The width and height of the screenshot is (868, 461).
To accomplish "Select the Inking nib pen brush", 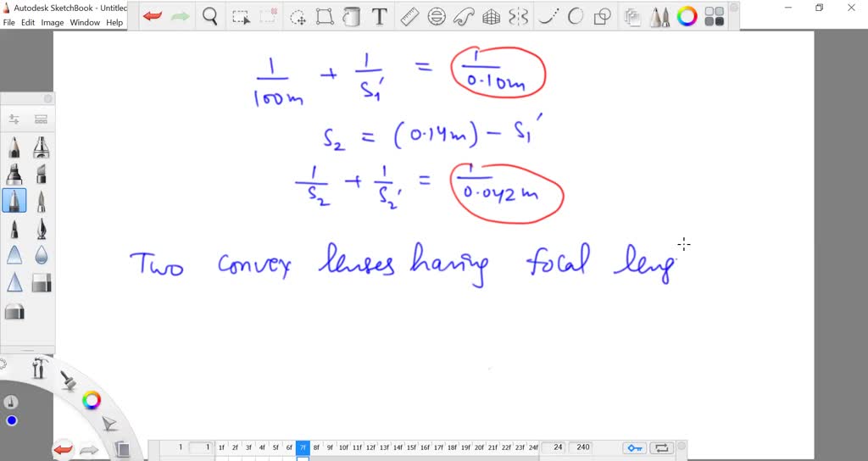I will point(41,229).
